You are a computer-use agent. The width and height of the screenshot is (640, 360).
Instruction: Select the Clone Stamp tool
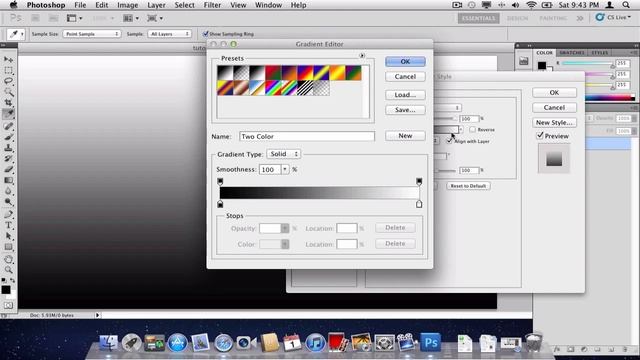click(8, 148)
